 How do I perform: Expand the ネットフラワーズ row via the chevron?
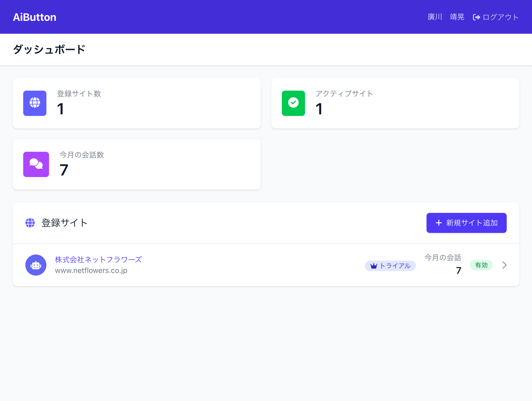(505, 265)
